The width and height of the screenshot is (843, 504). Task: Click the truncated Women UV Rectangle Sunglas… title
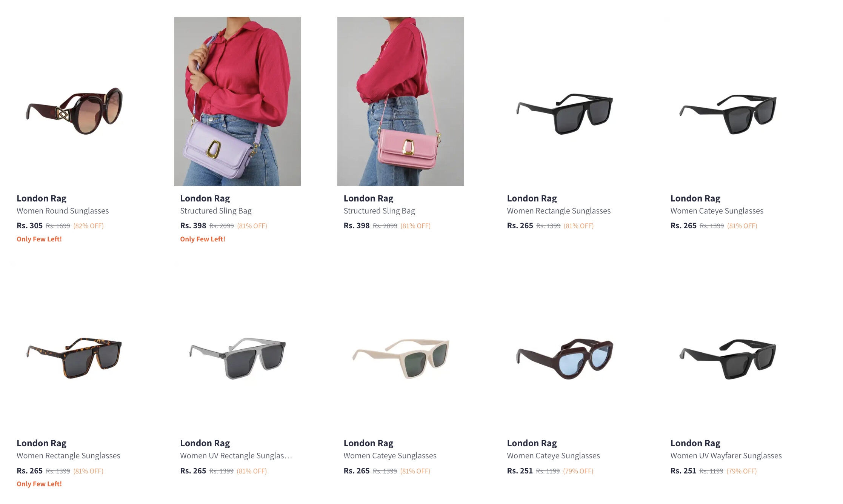click(236, 456)
